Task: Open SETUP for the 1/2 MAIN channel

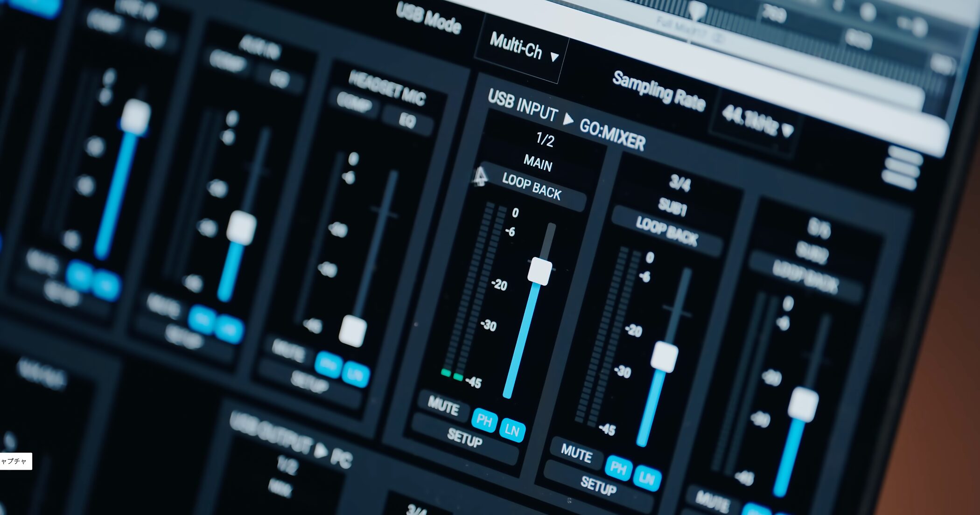Action: click(465, 438)
